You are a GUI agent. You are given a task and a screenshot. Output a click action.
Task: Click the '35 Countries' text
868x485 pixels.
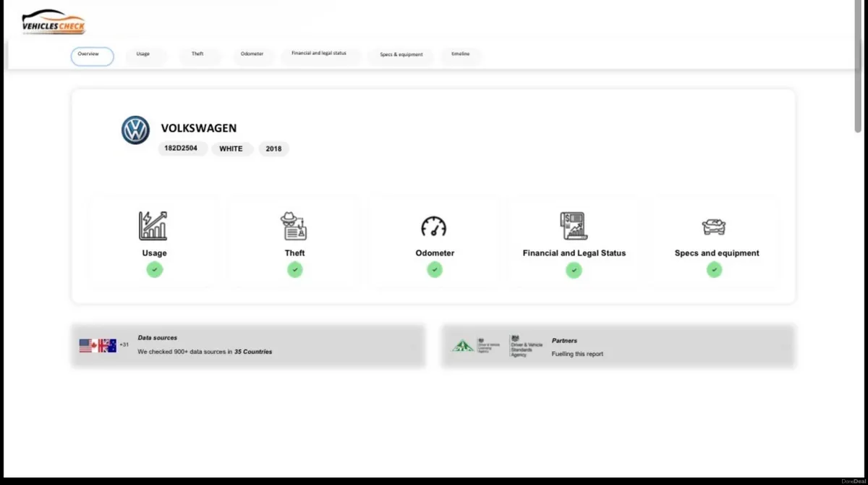click(253, 352)
